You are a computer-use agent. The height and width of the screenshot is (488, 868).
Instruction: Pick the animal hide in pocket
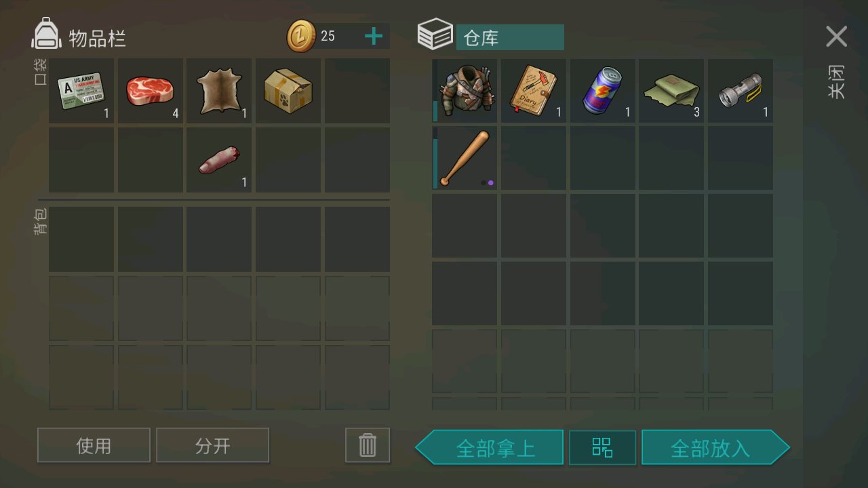(x=219, y=90)
